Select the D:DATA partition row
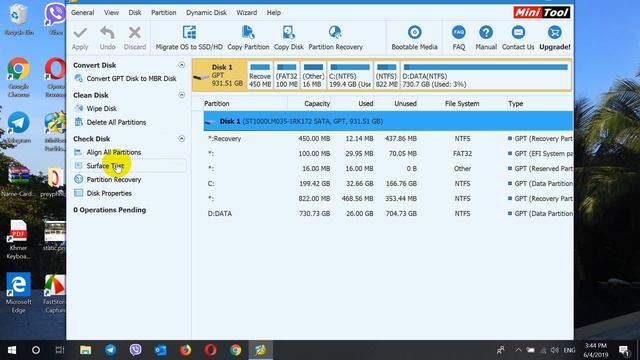 point(388,213)
